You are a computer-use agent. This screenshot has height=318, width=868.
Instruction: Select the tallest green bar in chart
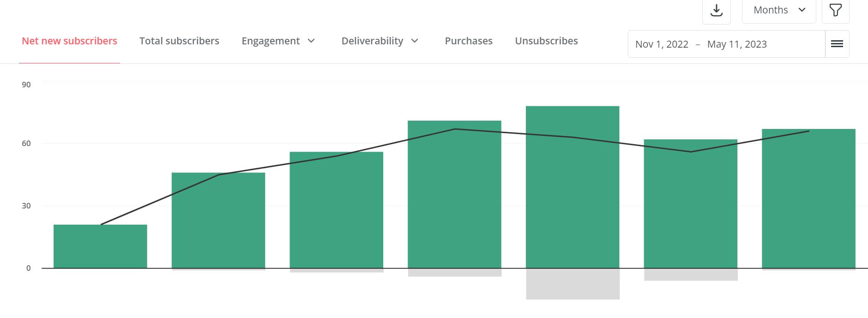click(x=573, y=187)
